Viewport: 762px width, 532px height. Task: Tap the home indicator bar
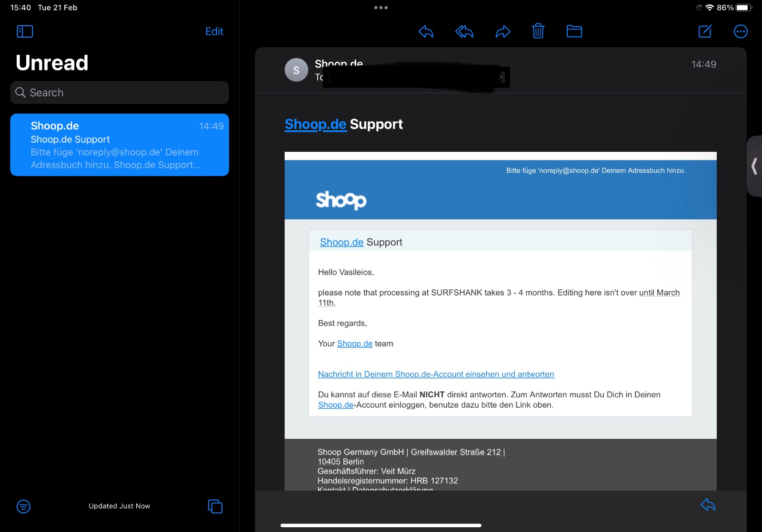(381, 525)
